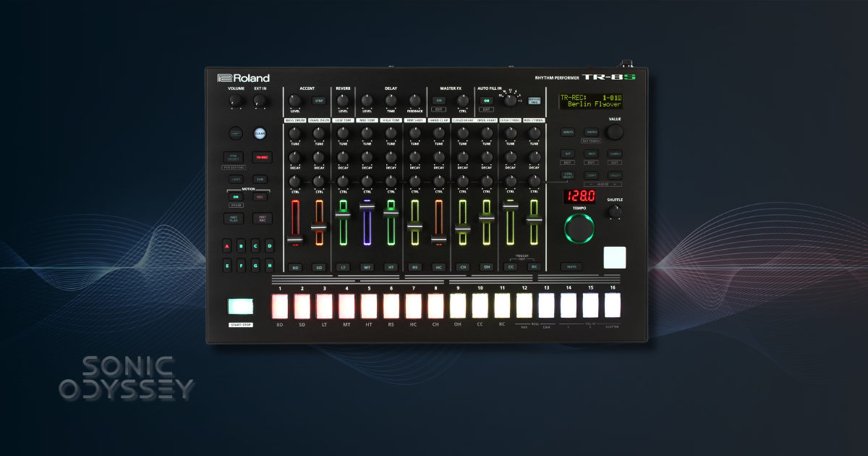Click the LAST step button

[236, 179]
